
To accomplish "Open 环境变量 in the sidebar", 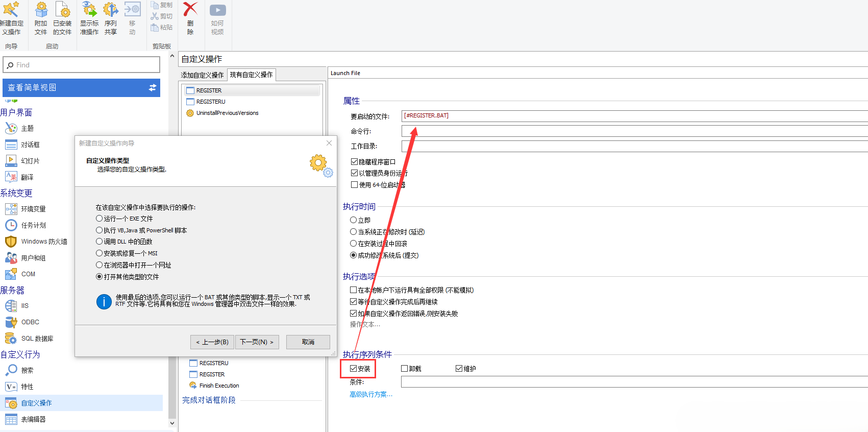I will point(26,209).
